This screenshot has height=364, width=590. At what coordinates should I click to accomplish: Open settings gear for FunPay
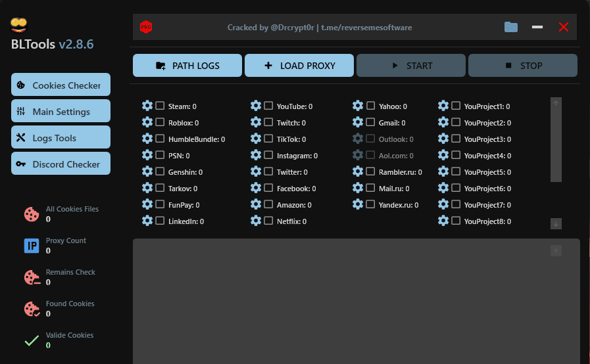(147, 204)
